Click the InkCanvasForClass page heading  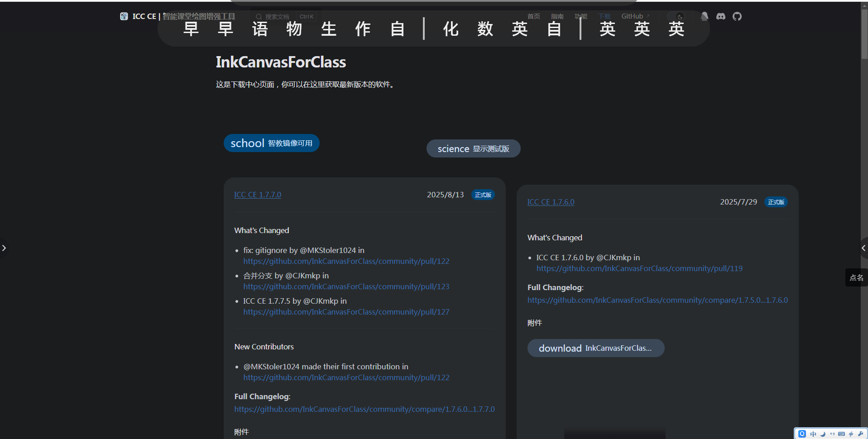281,62
